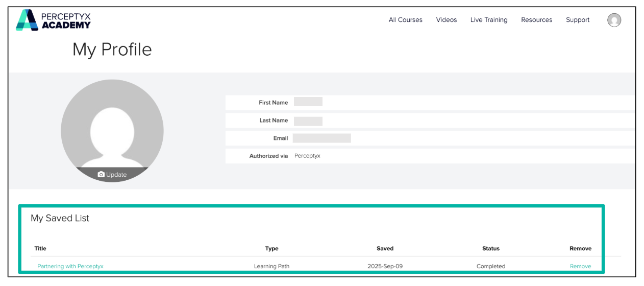Open the Partnering with Perceptyx learning path
The image size is (644, 286).
(x=70, y=266)
